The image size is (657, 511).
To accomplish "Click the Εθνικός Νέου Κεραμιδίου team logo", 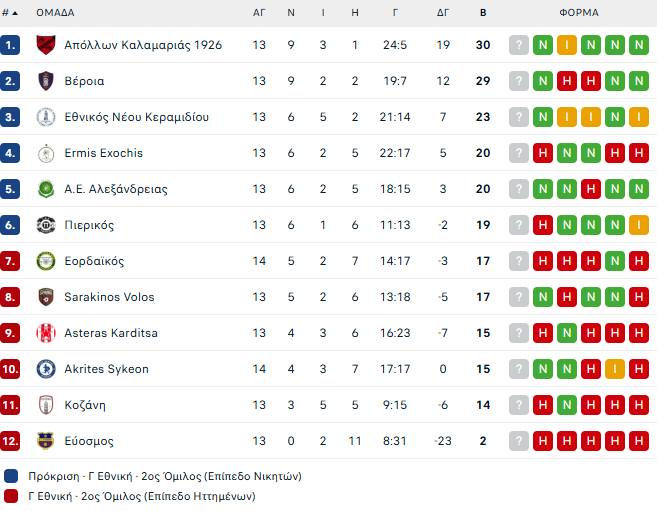I will (45, 117).
